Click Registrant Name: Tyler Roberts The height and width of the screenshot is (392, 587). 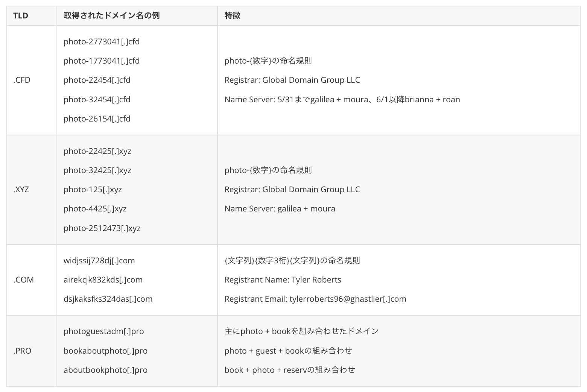[x=283, y=280]
